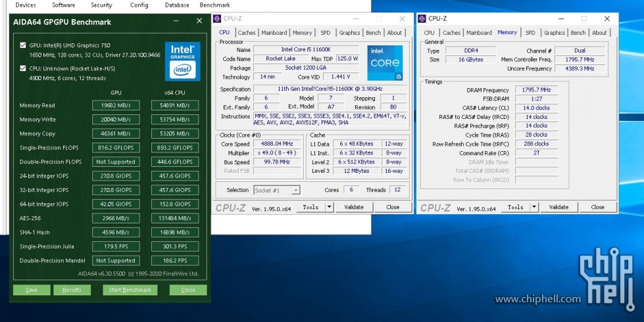Open the Database menu
The height and width of the screenshot is (322, 644).
point(177,5)
